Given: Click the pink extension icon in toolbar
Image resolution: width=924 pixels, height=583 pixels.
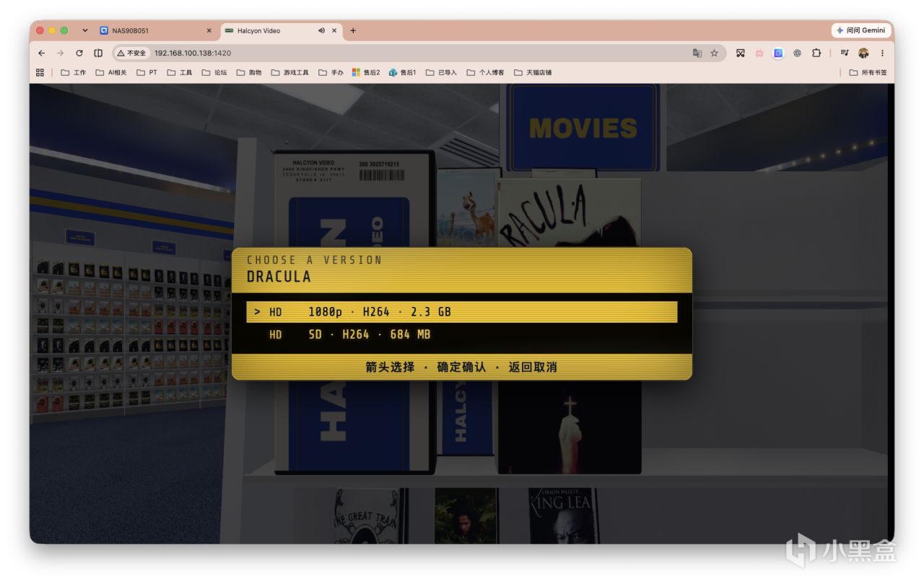Looking at the screenshot, I should (759, 53).
